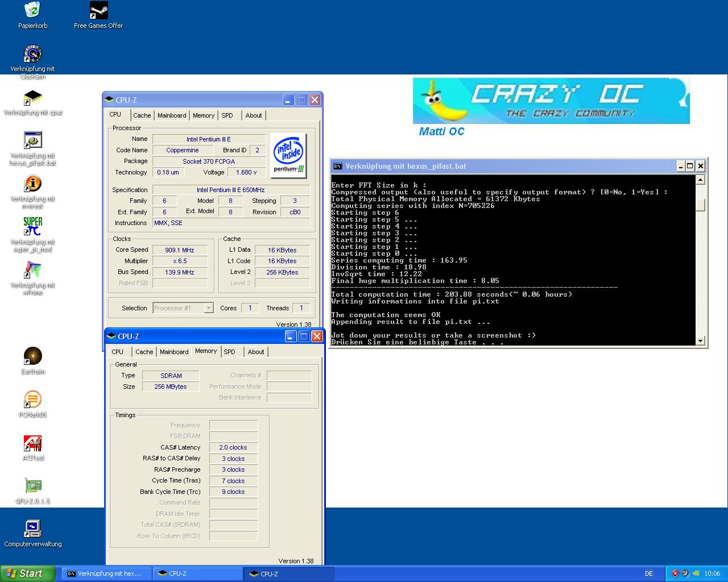The height and width of the screenshot is (582, 728).
Task: Click the taskbar clock showing 10:06
Action: click(712, 573)
